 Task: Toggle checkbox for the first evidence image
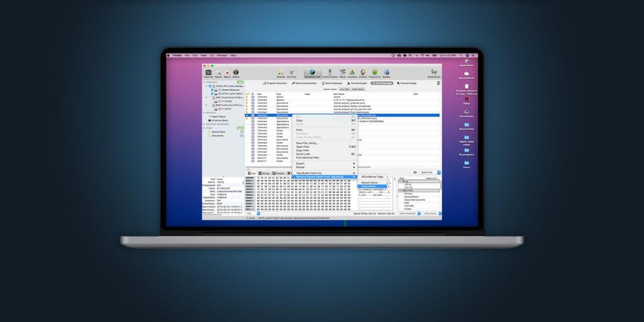coord(211,86)
